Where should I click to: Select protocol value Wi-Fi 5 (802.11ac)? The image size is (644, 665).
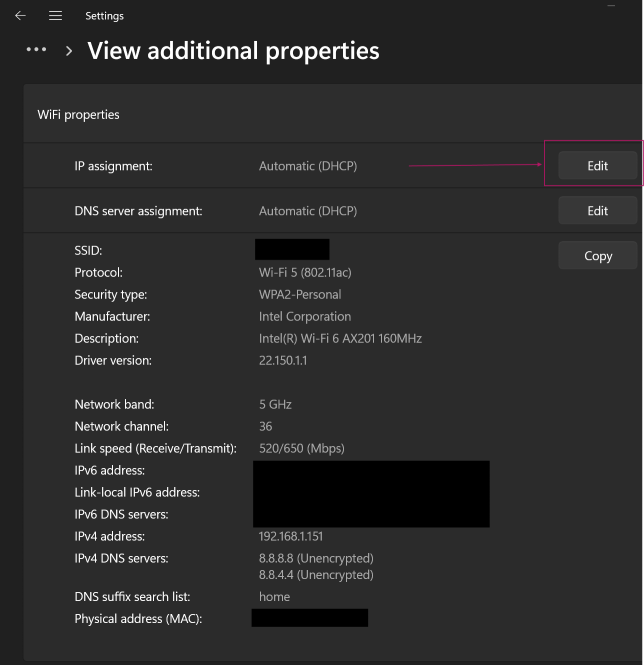click(305, 272)
